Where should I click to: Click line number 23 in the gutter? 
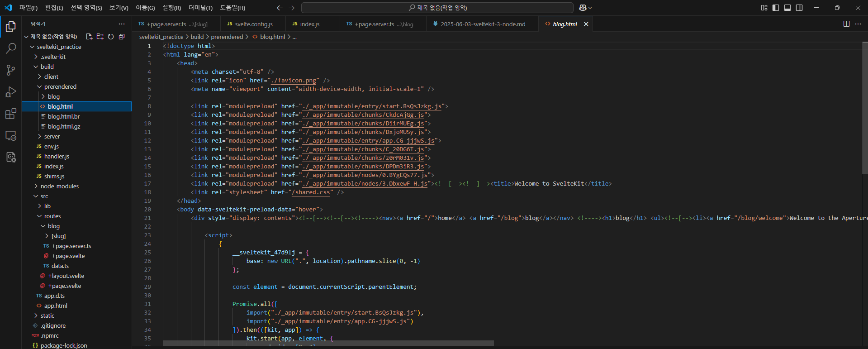coord(147,235)
